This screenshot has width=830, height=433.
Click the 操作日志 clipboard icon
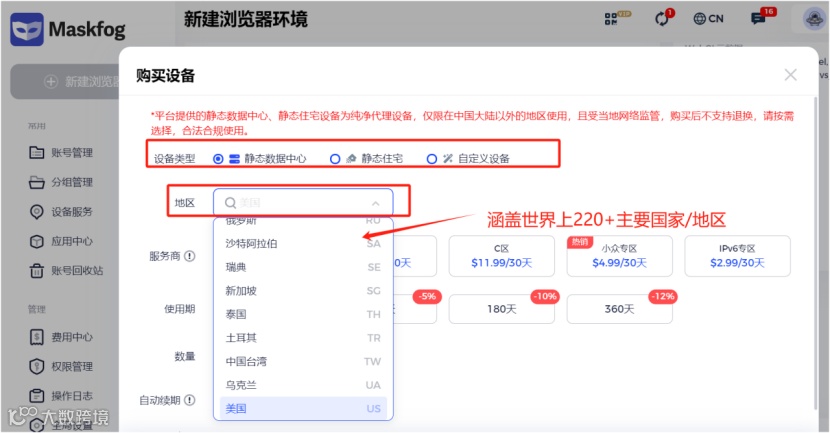pos(37,395)
